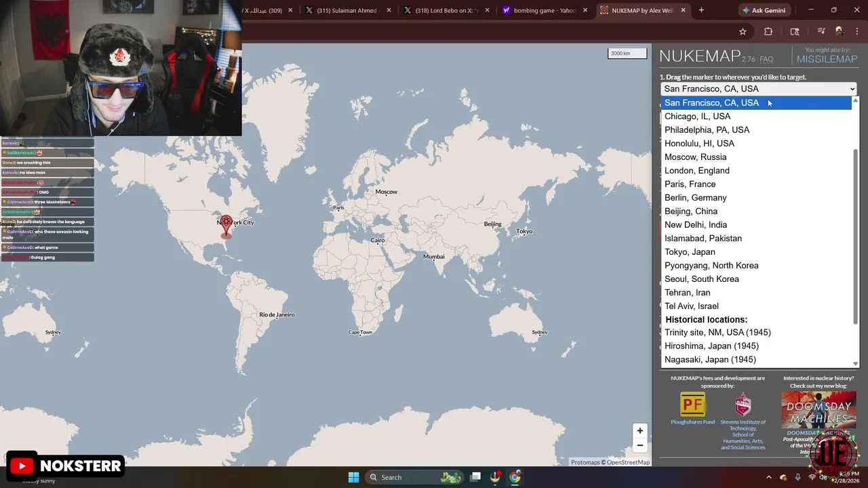Screen dimensions: 868x488
Task: Collapse the preset city dropdown box
Action: pyautogui.click(x=758, y=89)
